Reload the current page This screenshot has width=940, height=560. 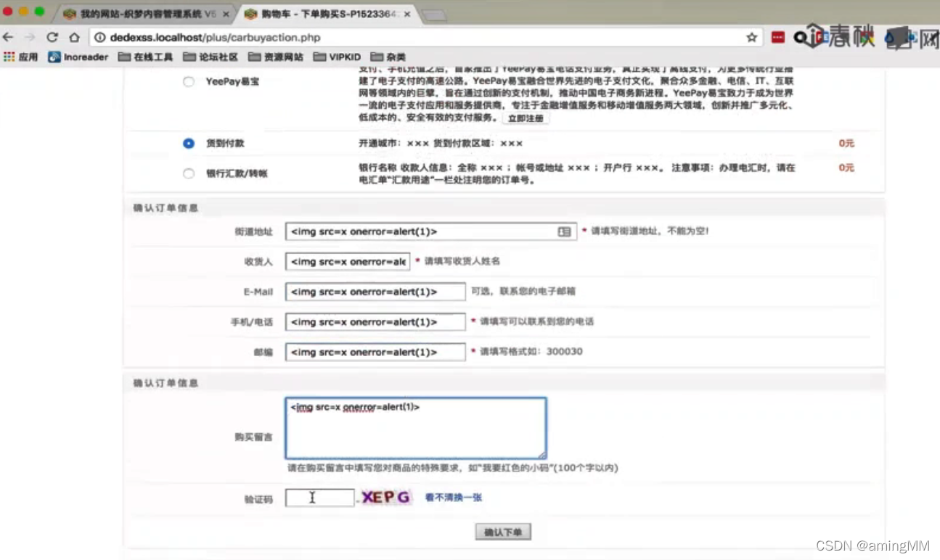point(52,37)
